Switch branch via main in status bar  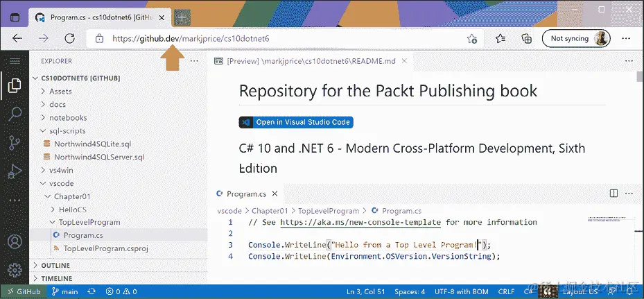coord(65,291)
